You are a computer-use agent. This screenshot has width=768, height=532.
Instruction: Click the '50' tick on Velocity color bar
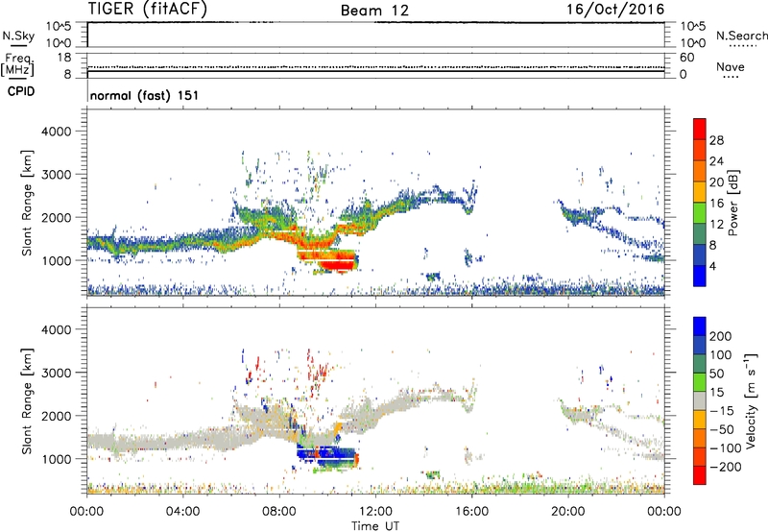click(x=716, y=374)
